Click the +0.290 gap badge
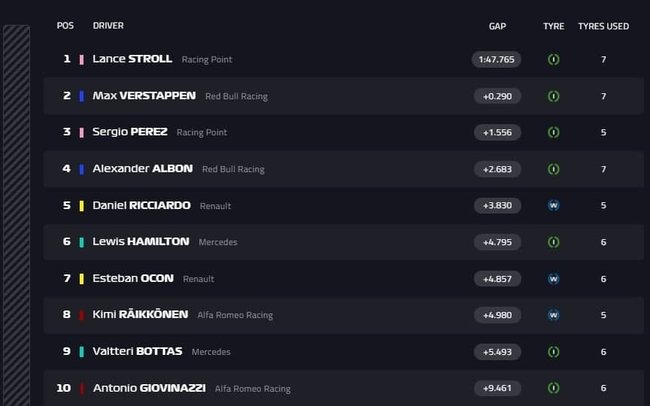This screenshot has height=406, width=650. (x=497, y=96)
